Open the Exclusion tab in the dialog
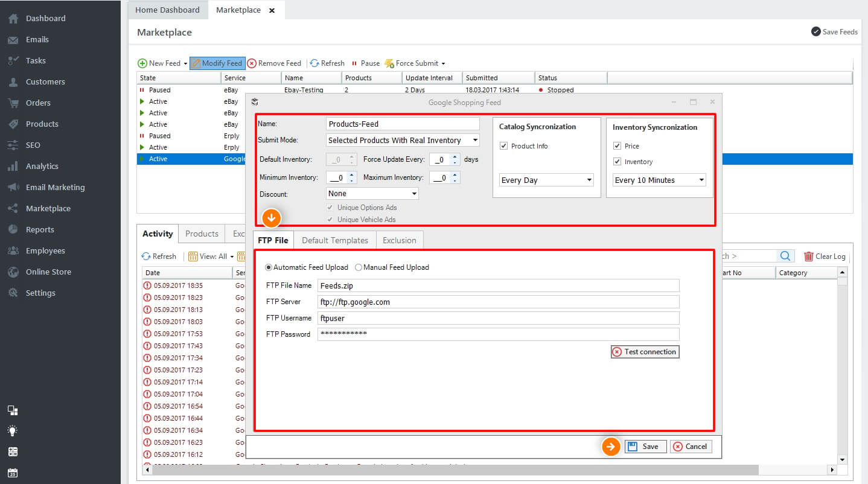Screen dimensions: 868x484 (x=400, y=240)
